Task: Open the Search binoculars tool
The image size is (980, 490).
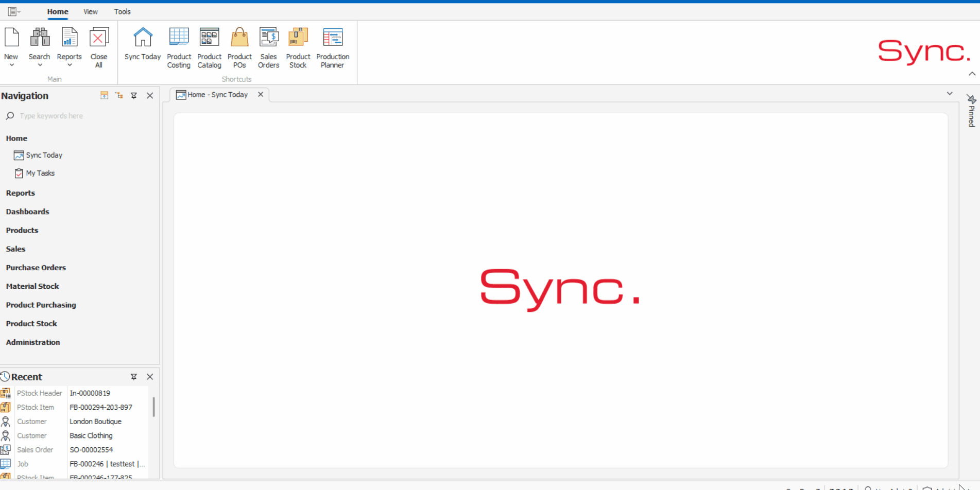Action: click(40, 37)
